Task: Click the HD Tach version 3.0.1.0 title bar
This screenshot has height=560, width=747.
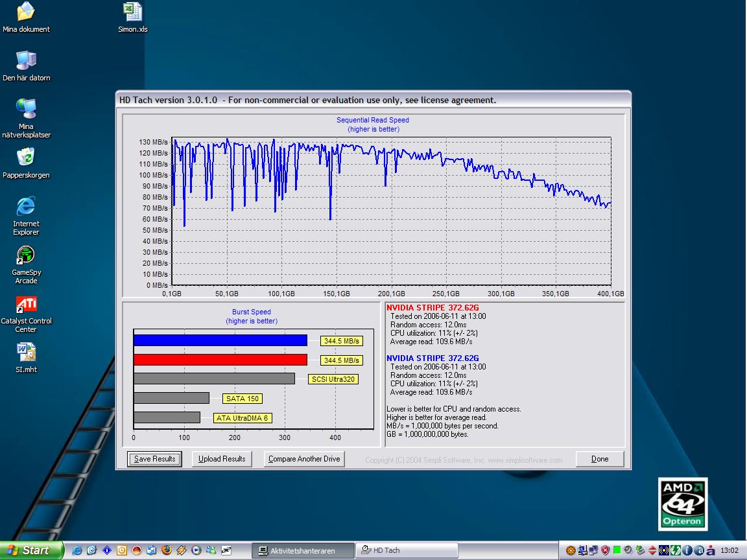Action: (x=373, y=100)
